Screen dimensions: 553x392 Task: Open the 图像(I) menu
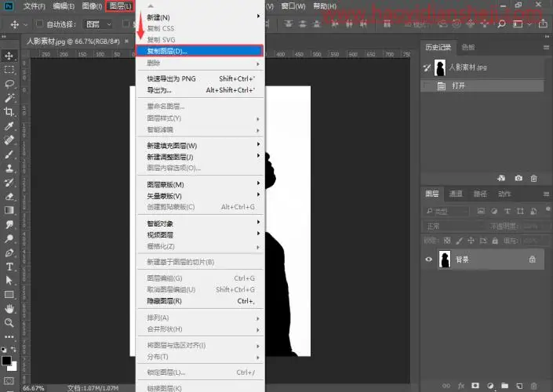[x=92, y=6]
